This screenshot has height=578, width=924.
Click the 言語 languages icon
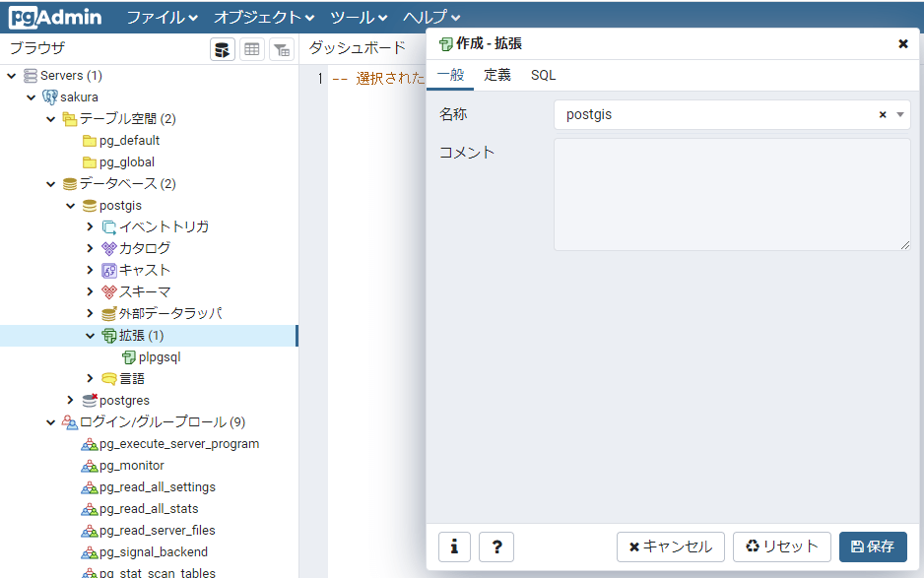click(109, 379)
